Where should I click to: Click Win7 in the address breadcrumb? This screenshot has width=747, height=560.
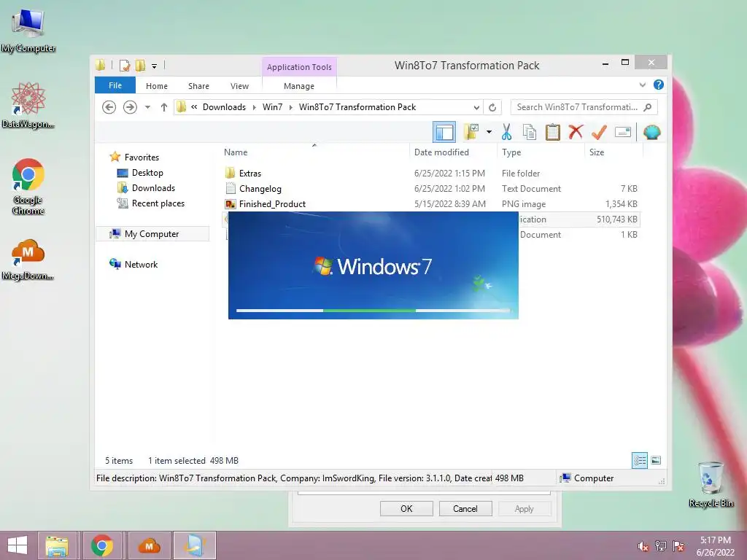(x=273, y=107)
